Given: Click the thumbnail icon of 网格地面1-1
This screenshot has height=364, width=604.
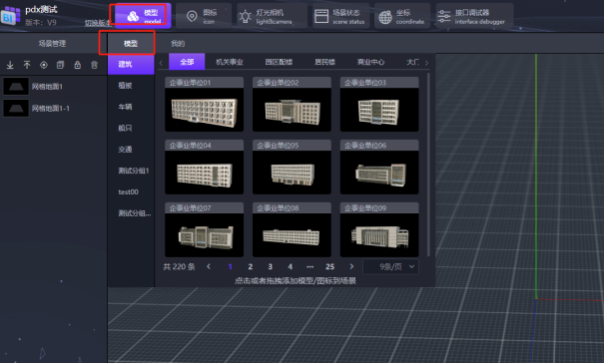Looking at the screenshot, I should pyautogui.click(x=16, y=108).
